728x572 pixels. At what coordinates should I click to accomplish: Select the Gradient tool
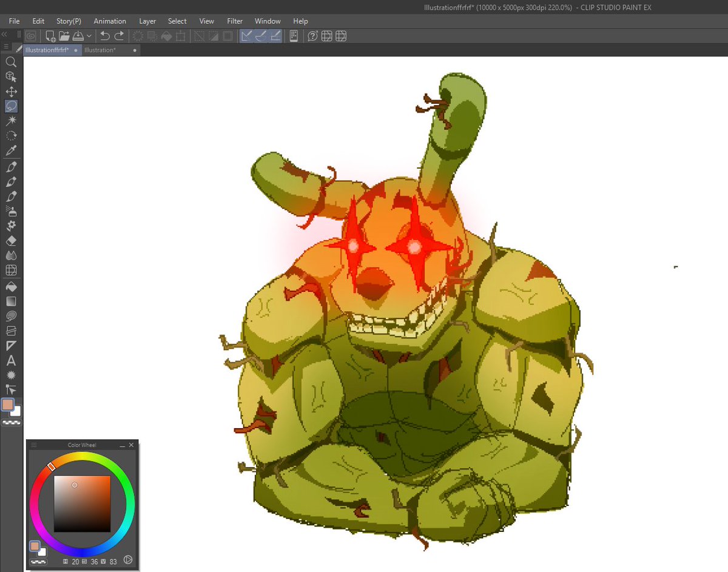11,301
